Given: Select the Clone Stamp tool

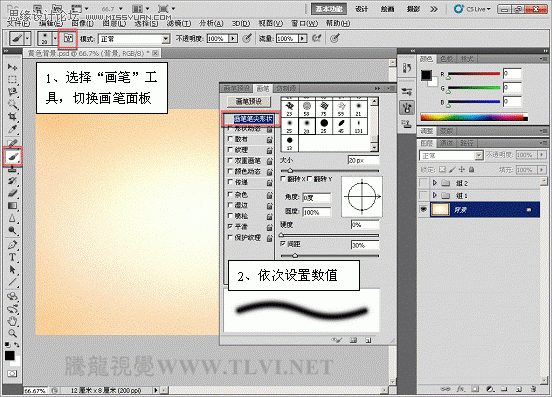Looking at the screenshot, I should coord(12,169).
